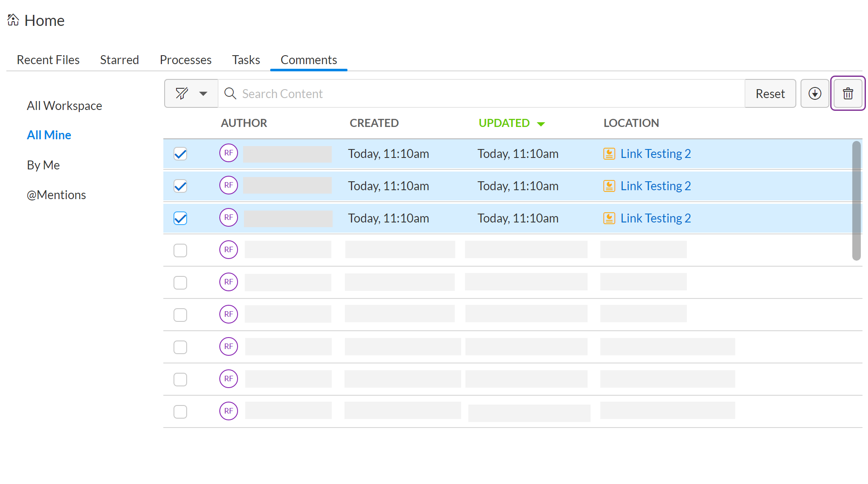
Task: Click the trash delete icon
Action: pyautogui.click(x=848, y=93)
